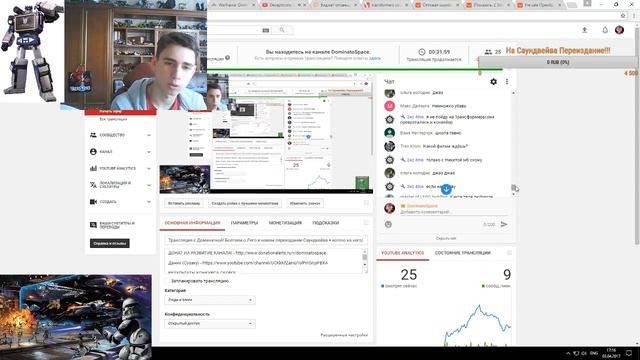Viewport: 640px width, 360px height.
Task: Show hidden tray icons chevron
Action: [568, 353]
